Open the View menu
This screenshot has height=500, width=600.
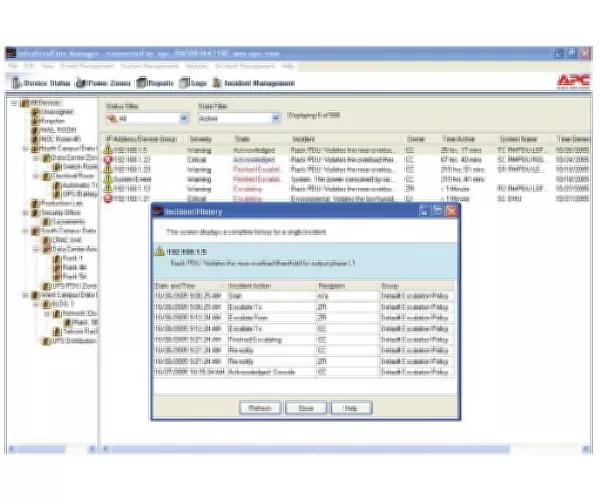[x=48, y=66]
